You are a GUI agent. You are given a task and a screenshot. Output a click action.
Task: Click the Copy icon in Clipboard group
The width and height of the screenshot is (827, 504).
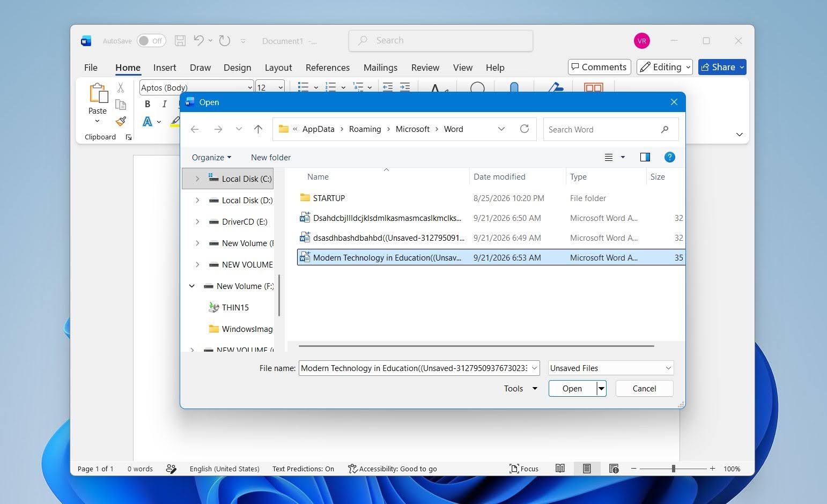tap(121, 105)
